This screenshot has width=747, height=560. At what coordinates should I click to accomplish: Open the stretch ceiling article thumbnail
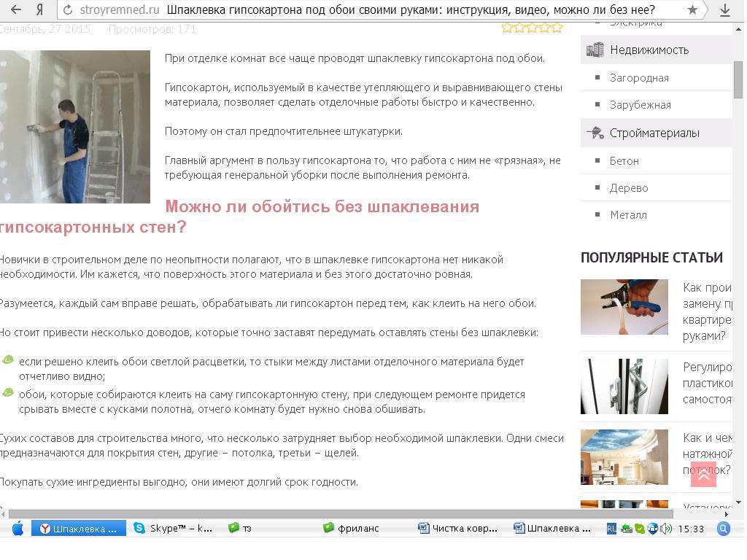pos(624,457)
